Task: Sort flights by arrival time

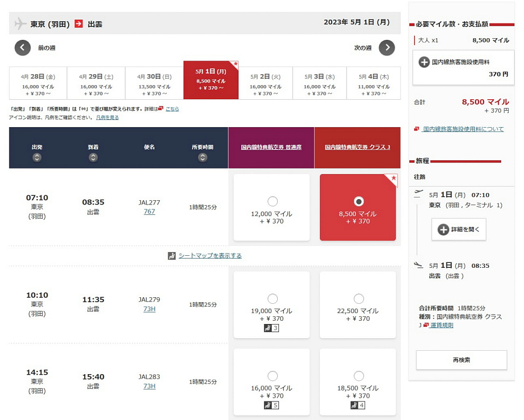Action: [93, 158]
